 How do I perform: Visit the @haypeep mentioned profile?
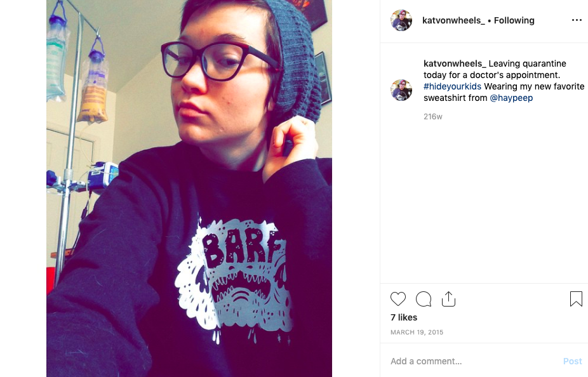pos(511,98)
